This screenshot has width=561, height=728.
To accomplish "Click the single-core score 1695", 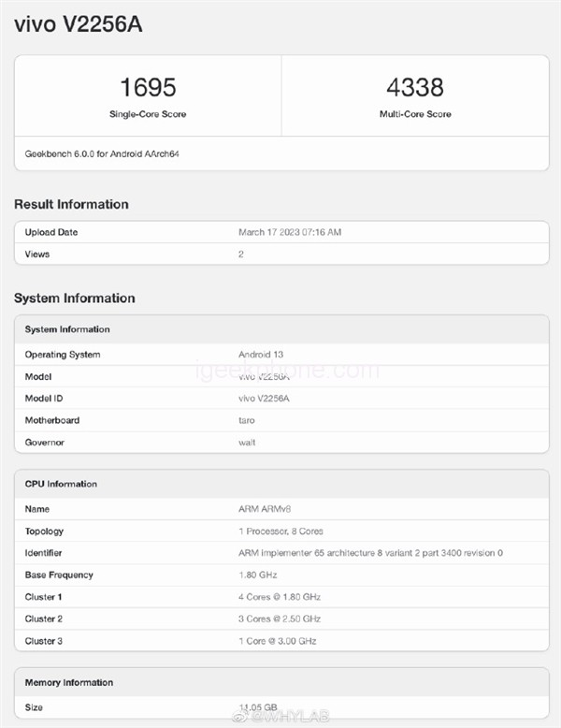I will coord(148,88).
